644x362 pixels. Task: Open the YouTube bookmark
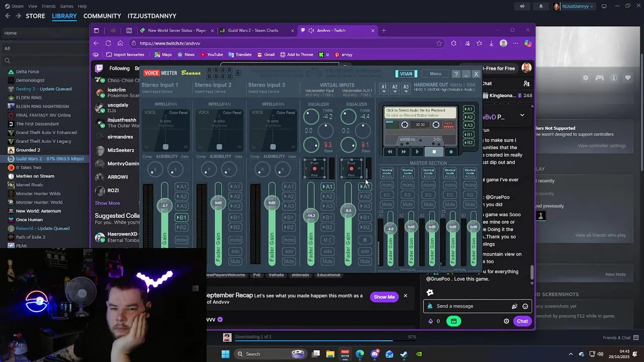click(x=211, y=54)
